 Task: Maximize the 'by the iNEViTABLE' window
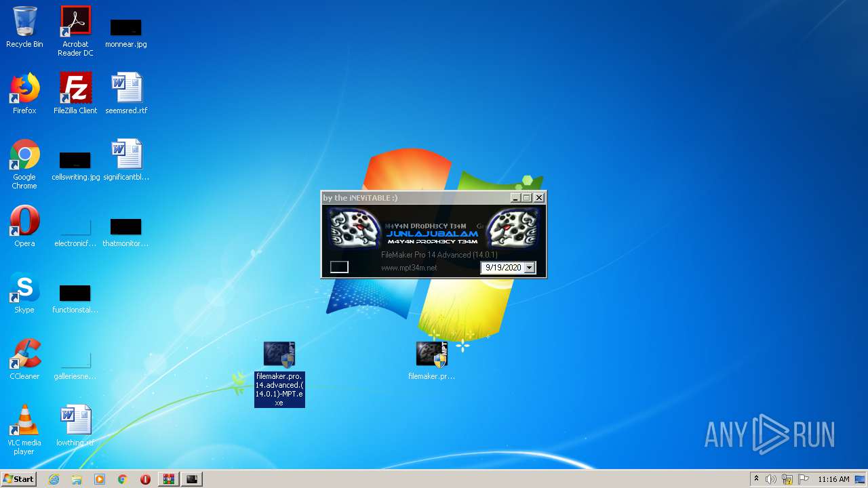tap(526, 198)
